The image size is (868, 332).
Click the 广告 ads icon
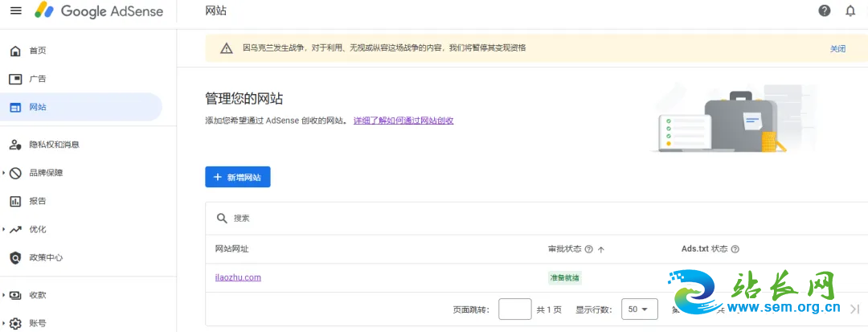[x=15, y=79]
